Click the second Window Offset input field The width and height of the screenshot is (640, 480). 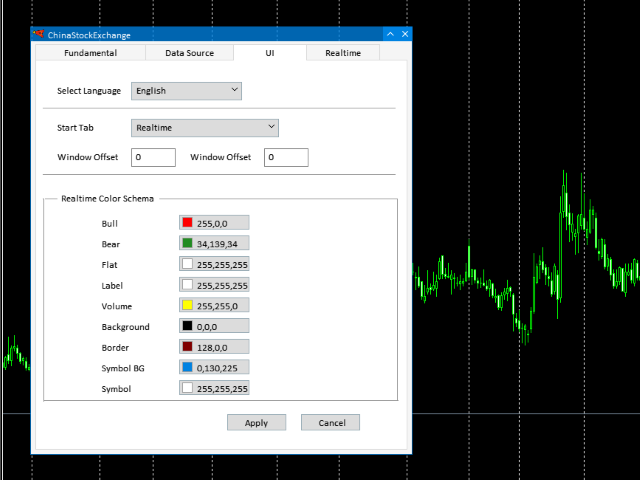(x=286, y=158)
